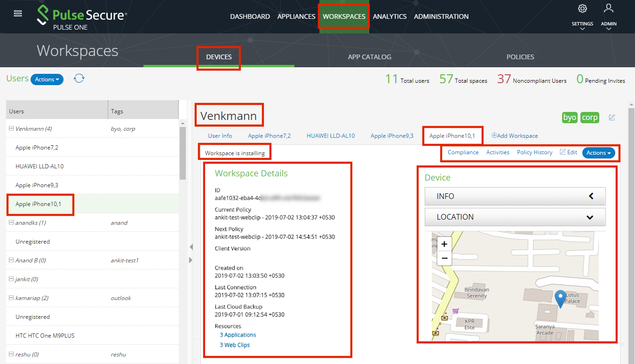Open the Settings gear icon
The image size is (635, 364).
tap(582, 8)
